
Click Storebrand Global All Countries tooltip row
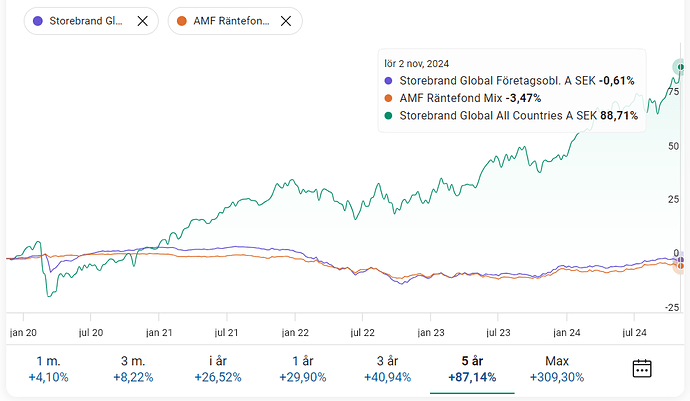[511, 115]
